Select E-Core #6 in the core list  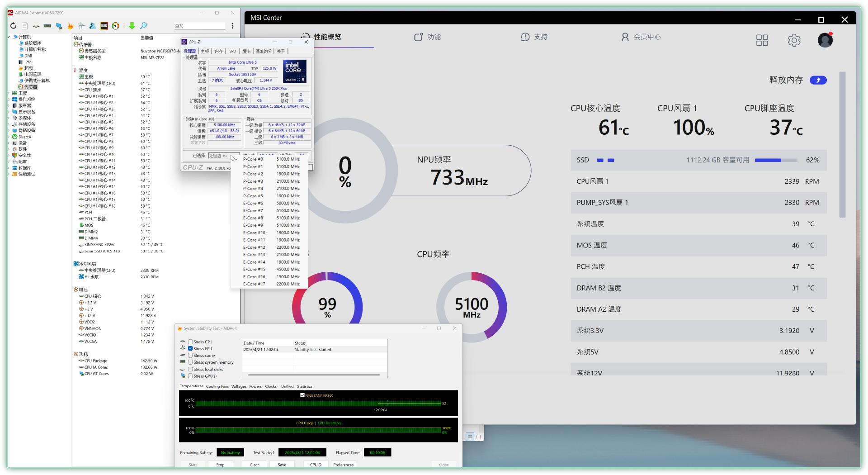click(269, 203)
